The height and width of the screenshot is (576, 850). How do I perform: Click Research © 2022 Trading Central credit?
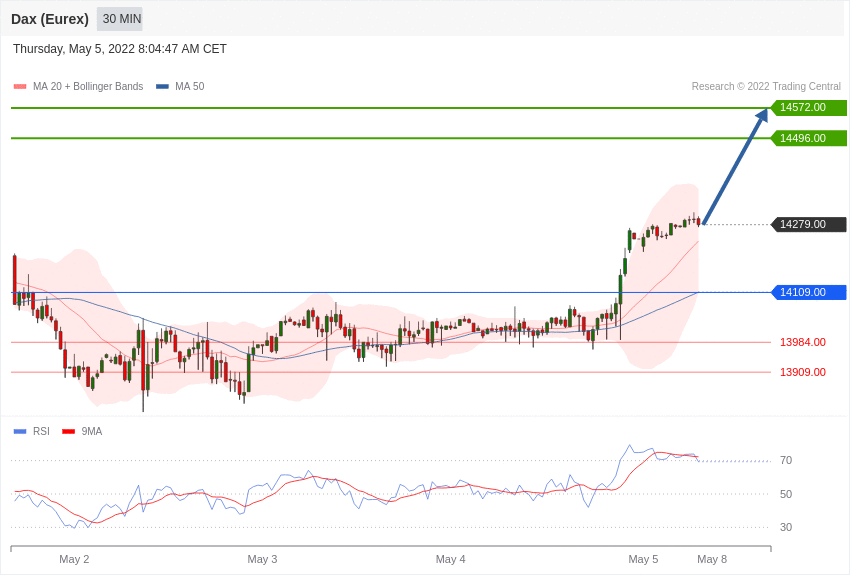click(766, 86)
